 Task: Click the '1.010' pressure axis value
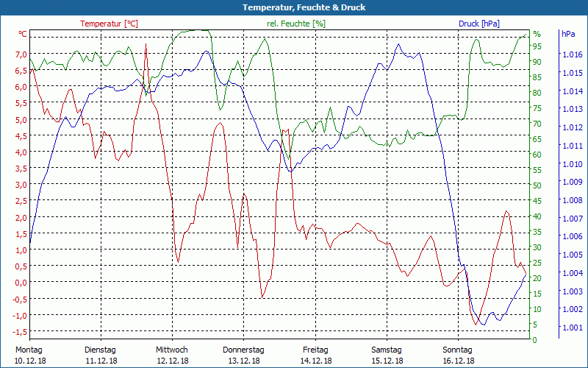573,164
